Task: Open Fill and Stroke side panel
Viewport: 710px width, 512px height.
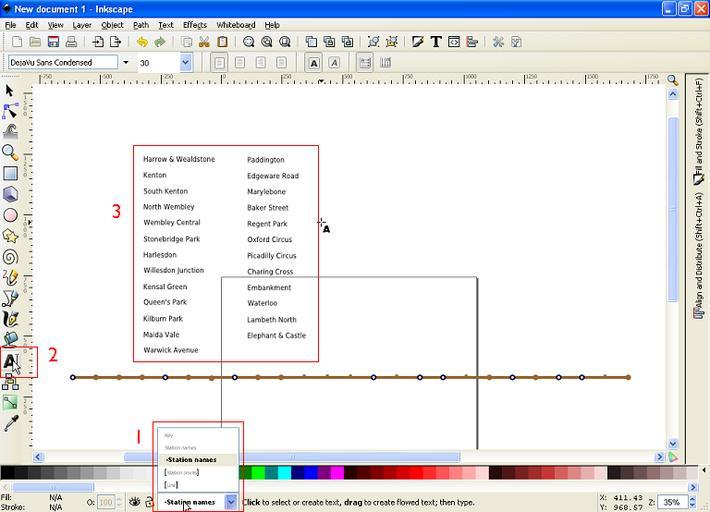Action: click(698, 131)
